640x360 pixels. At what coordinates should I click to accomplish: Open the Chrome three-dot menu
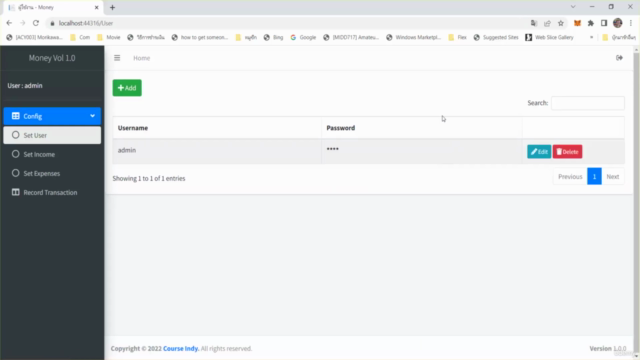pos(631,23)
